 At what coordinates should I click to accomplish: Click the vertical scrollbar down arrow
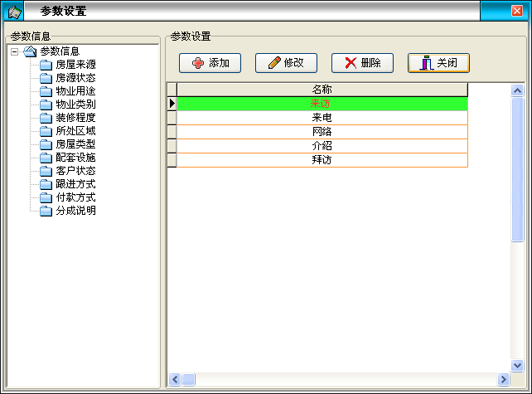pyautogui.click(x=517, y=365)
